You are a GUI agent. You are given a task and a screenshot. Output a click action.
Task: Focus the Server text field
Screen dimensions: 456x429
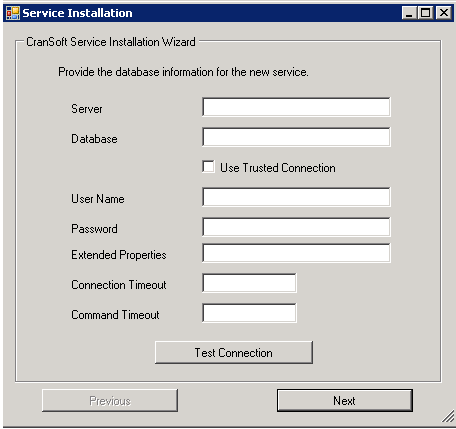(296, 107)
